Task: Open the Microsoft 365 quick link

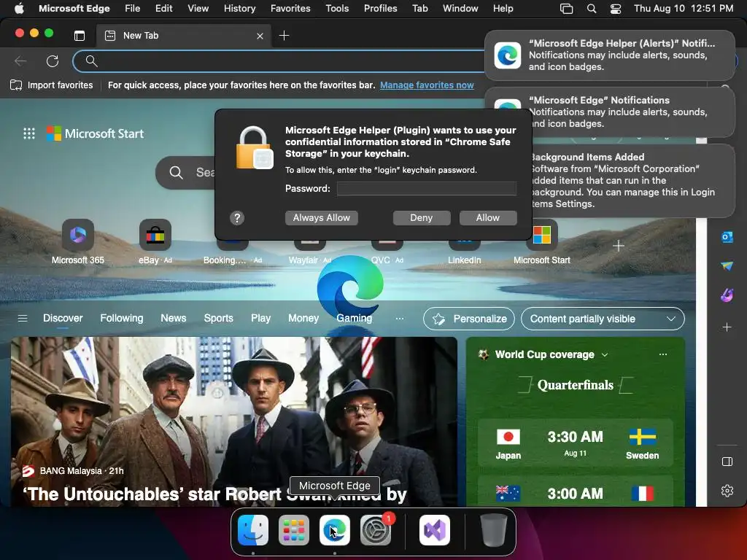Action: point(77,242)
